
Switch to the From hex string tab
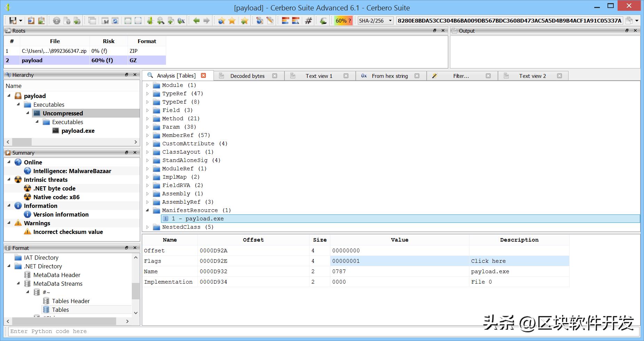click(x=389, y=76)
